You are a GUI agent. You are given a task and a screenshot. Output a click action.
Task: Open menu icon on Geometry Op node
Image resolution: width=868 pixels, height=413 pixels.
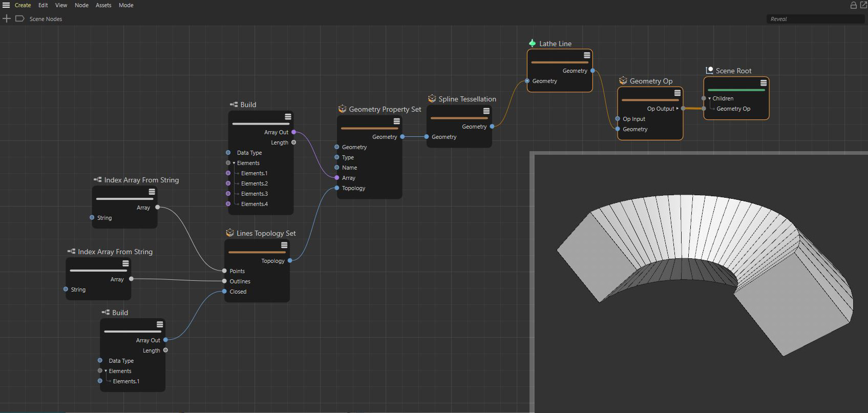click(x=677, y=93)
